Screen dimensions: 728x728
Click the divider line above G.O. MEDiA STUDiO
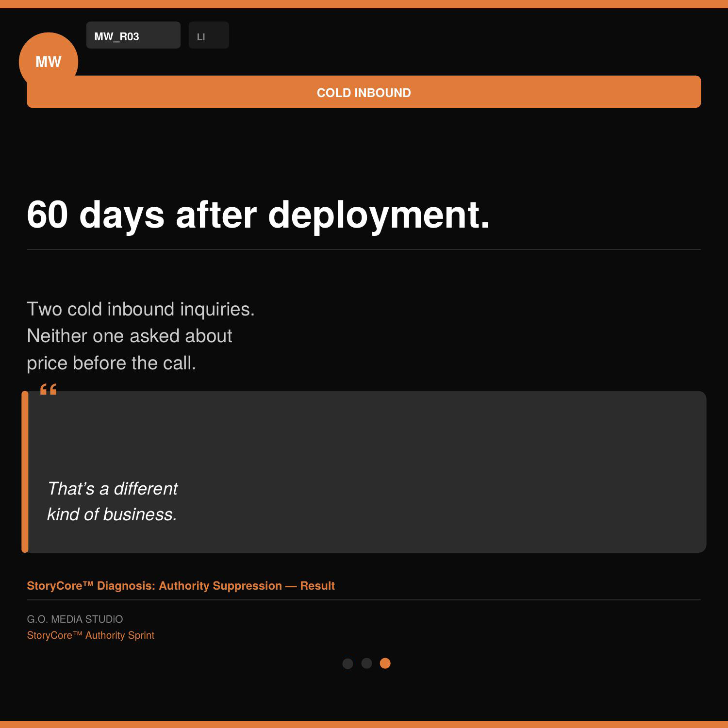(x=364, y=600)
